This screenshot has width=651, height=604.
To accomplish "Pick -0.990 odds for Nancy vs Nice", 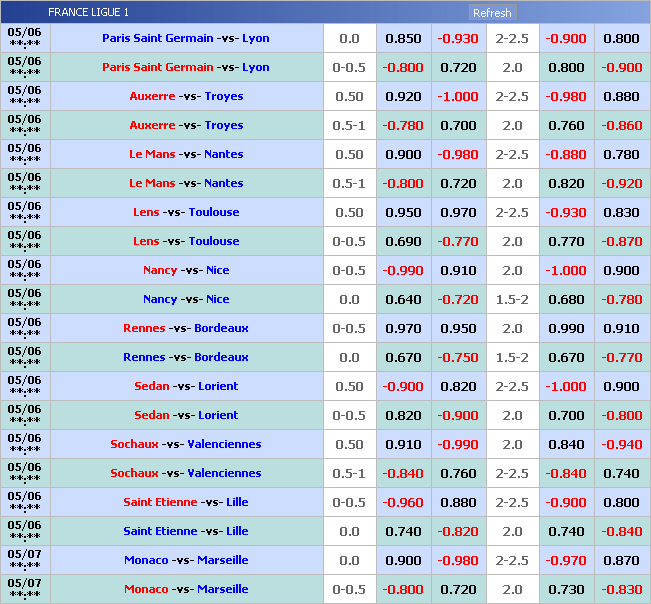I will tap(403, 271).
